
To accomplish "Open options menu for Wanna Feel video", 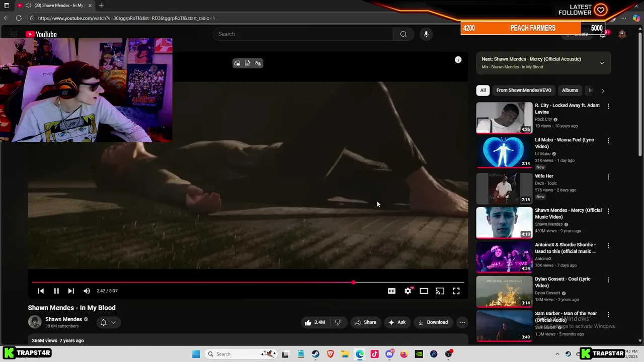I will 608,141.
